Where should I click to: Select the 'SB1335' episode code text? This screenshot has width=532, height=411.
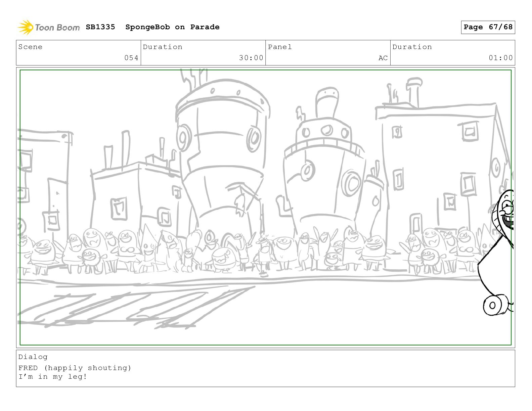pos(100,27)
